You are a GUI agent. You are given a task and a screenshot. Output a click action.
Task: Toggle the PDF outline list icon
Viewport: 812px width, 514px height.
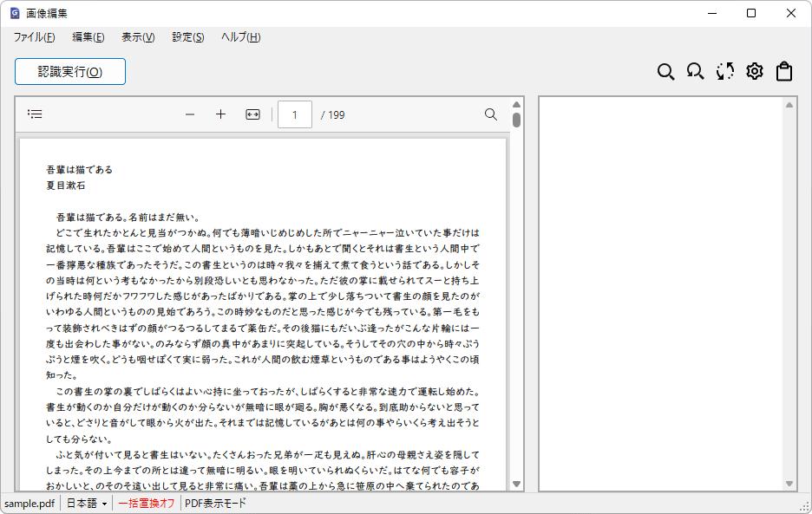(35, 114)
